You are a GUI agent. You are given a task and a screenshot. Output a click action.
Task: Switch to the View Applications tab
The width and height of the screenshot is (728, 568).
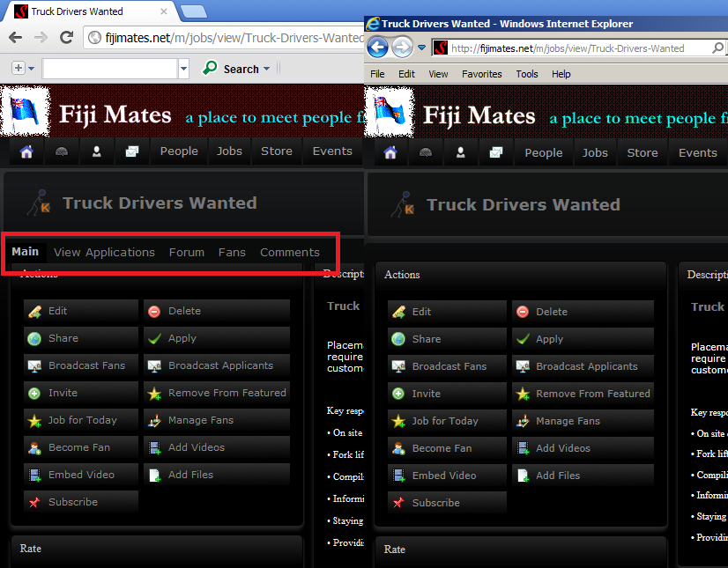(104, 252)
